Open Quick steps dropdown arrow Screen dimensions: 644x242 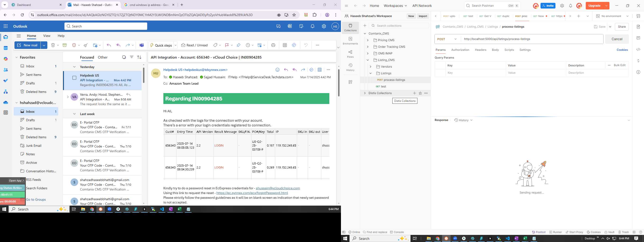[175, 45]
